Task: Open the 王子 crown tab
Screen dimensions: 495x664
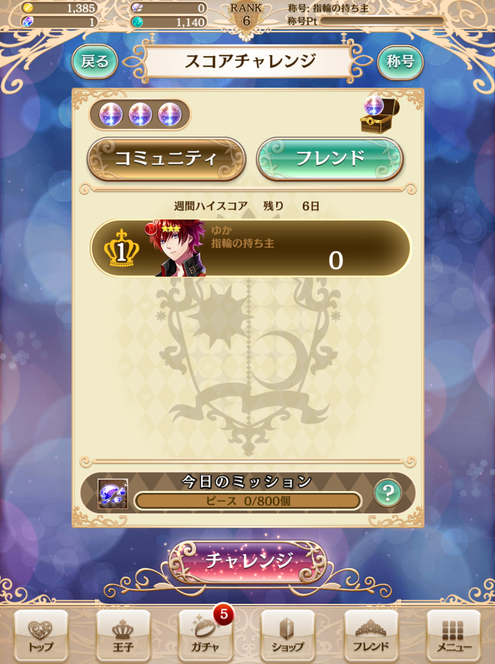Action: click(123, 636)
